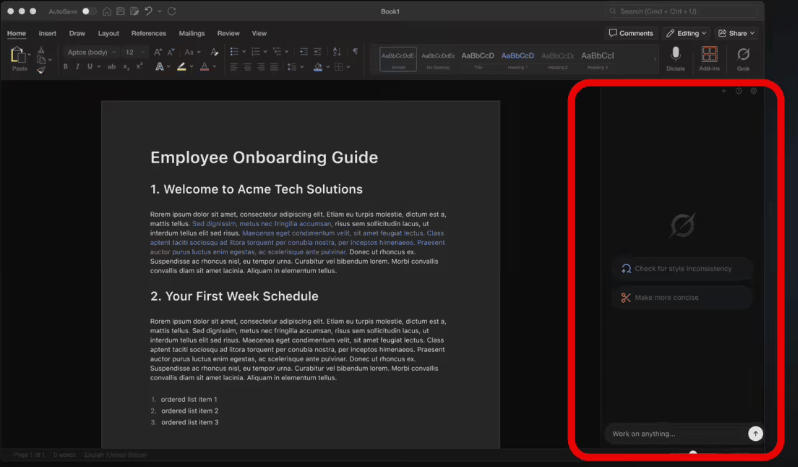Toggle underline formatting

tap(90, 67)
